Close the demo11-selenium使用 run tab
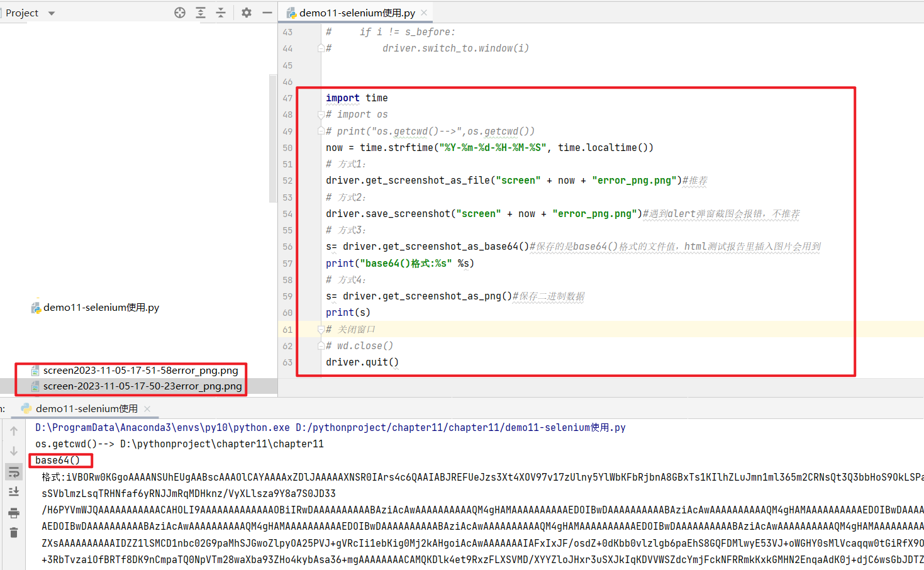This screenshot has width=924, height=570. pos(147,409)
